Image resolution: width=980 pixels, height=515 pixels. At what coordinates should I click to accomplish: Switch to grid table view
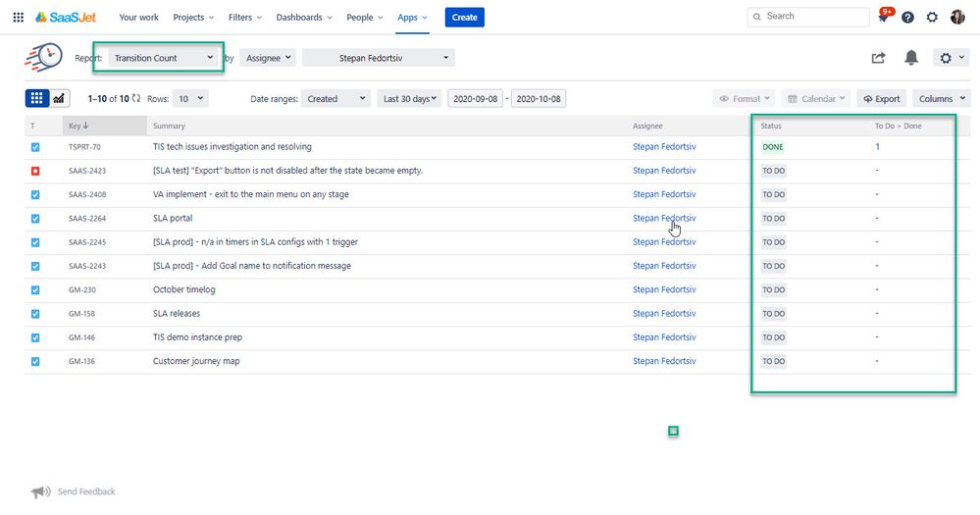pos(37,98)
